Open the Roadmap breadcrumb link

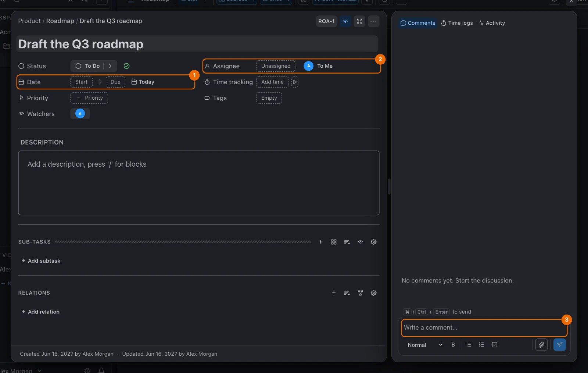[60, 21]
